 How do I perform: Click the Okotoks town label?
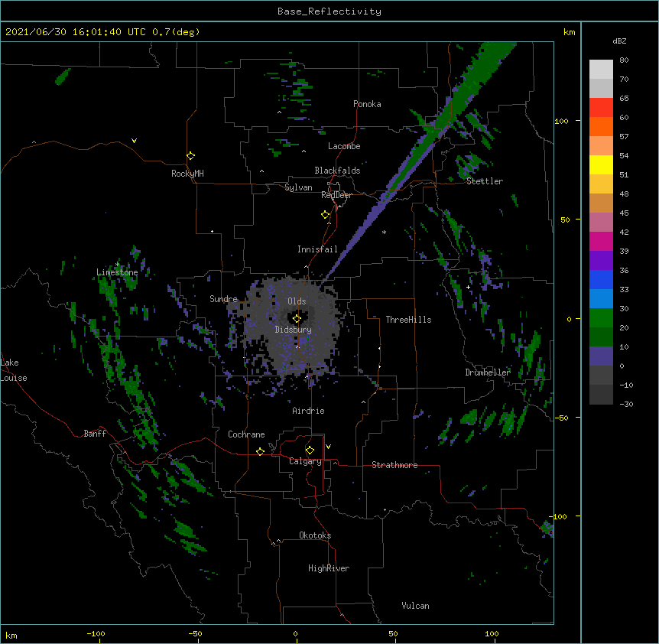[x=315, y=535]
